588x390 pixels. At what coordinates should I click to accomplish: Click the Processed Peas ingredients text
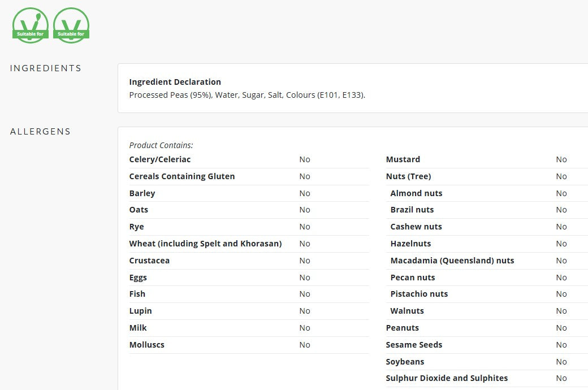(247, 95)
